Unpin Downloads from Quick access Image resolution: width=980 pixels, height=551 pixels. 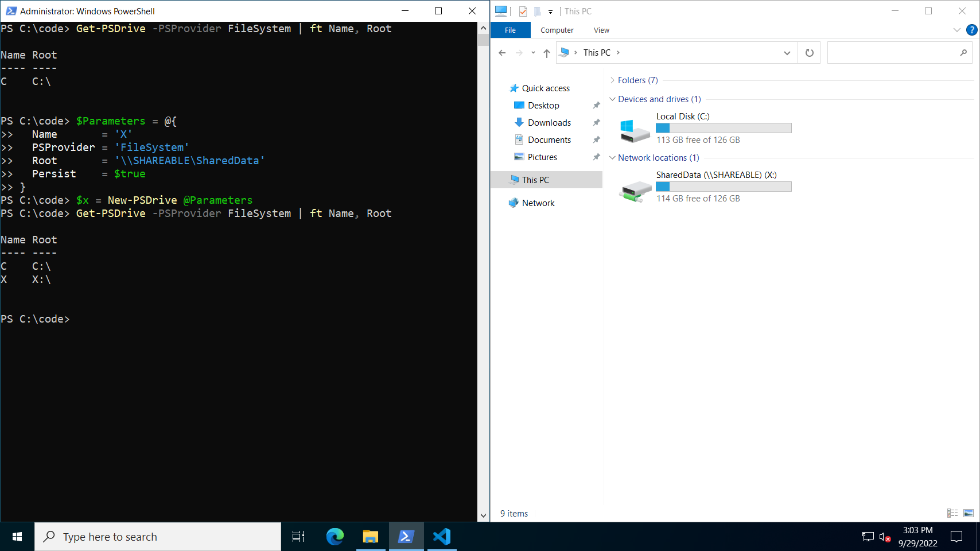[x=596, y=122]
